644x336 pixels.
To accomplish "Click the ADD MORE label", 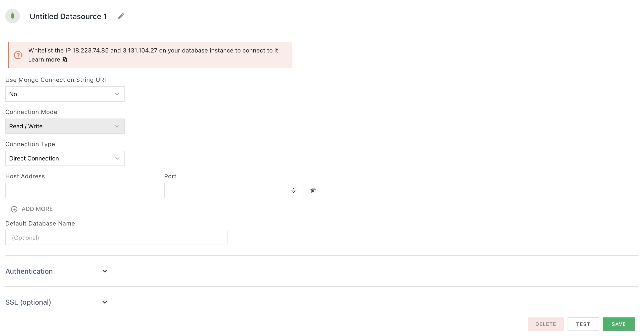I will [x=37, y=209].
